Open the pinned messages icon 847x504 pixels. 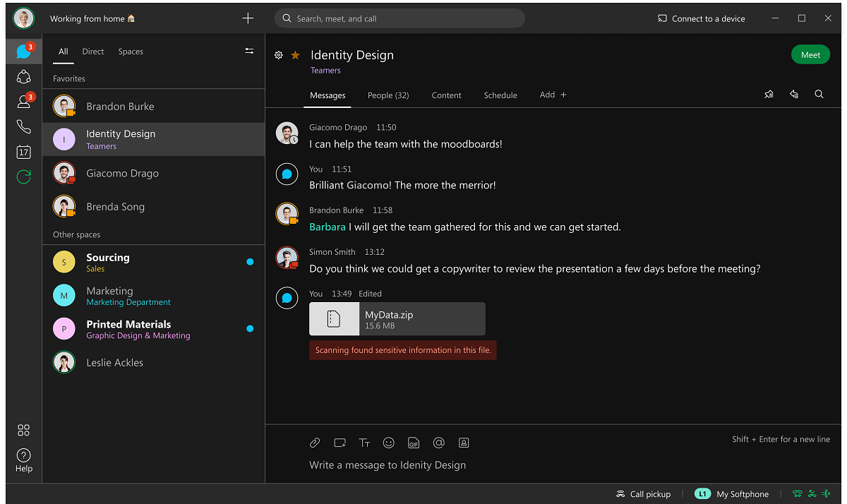[769, 95]
